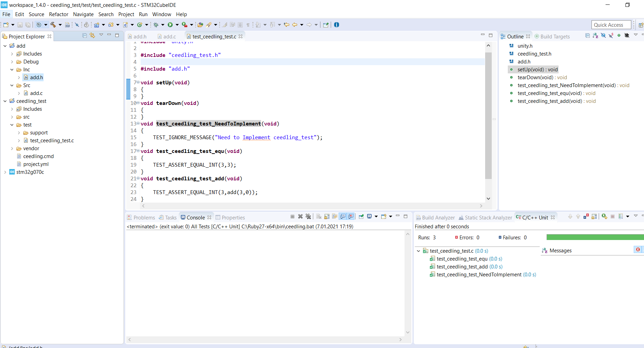Expand the vendor folder
The width and height of the screenshot is (644, 348).
click(12, 148)
